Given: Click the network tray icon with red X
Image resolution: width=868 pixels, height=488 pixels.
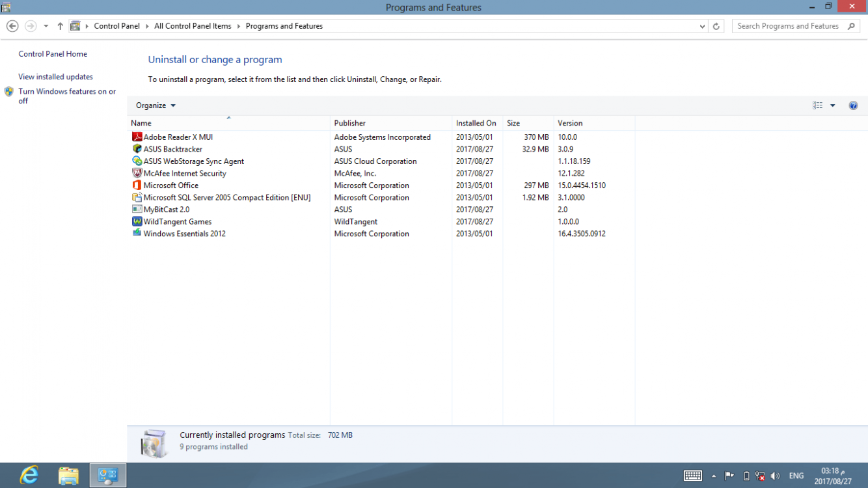Looking at the screenshot, I should click(760, 476).
